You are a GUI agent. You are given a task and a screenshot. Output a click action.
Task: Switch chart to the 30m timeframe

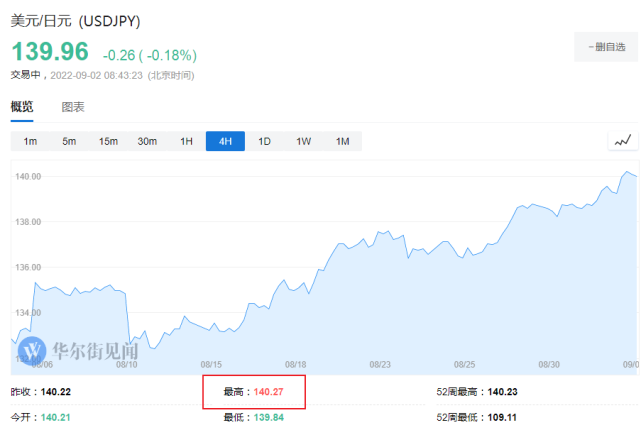coord(147,141)
